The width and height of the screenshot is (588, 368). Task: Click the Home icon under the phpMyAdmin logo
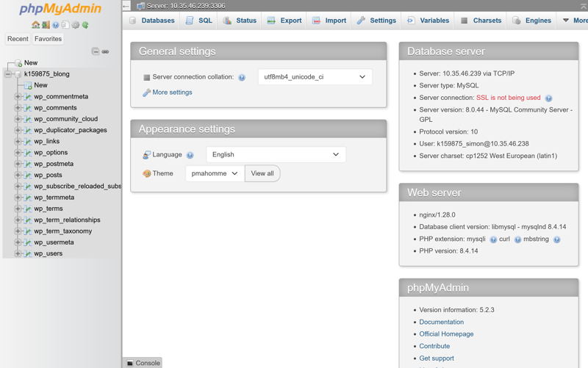click(x=35, y=25)
